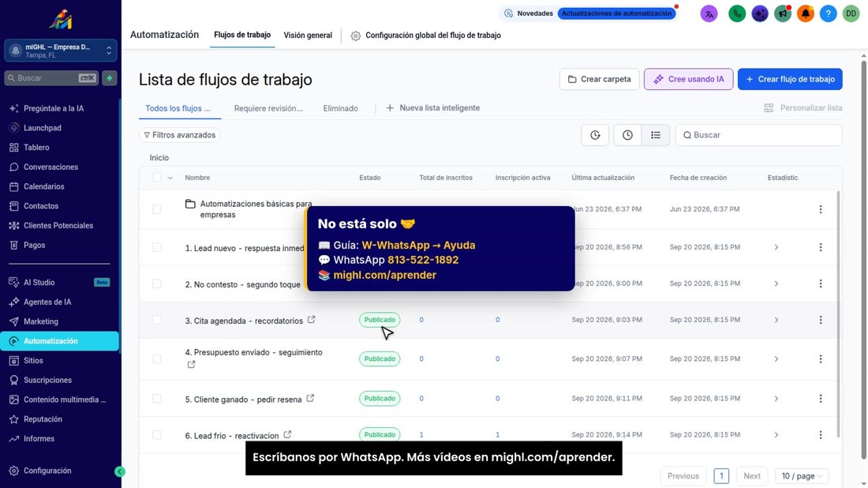Open options menu for Presupuesto enviado row
The height and width of the screenshot is (488, 868).
(x=821, y=359)
